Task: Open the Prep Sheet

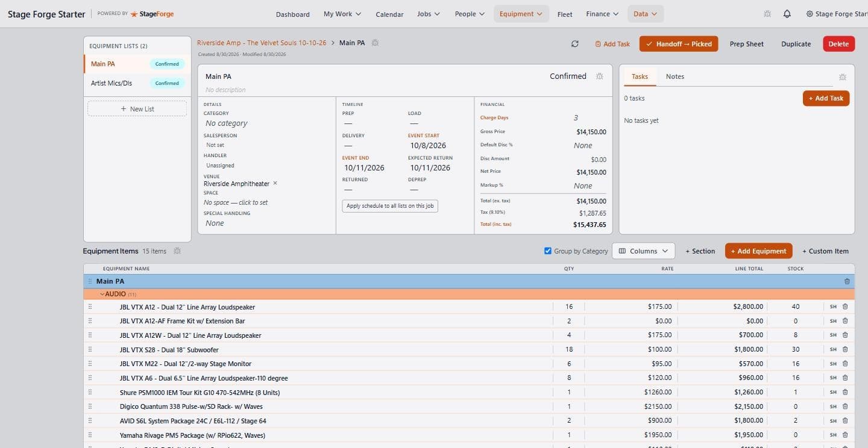Action: pos(746,44)
